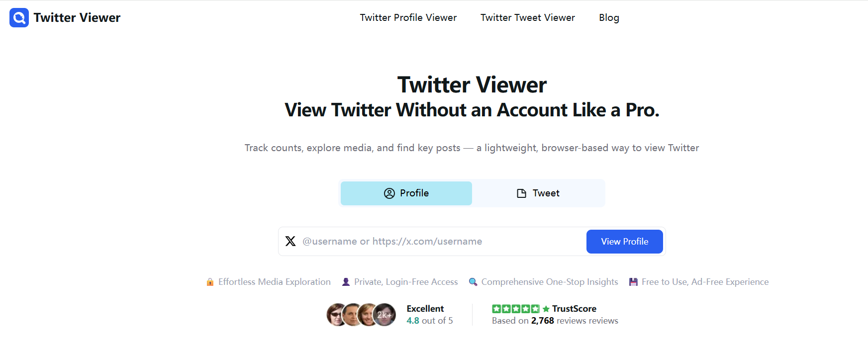The width and height of the screenshot is (868, 349).
Task: Click the View Profile button
Action: click(624, 241)
